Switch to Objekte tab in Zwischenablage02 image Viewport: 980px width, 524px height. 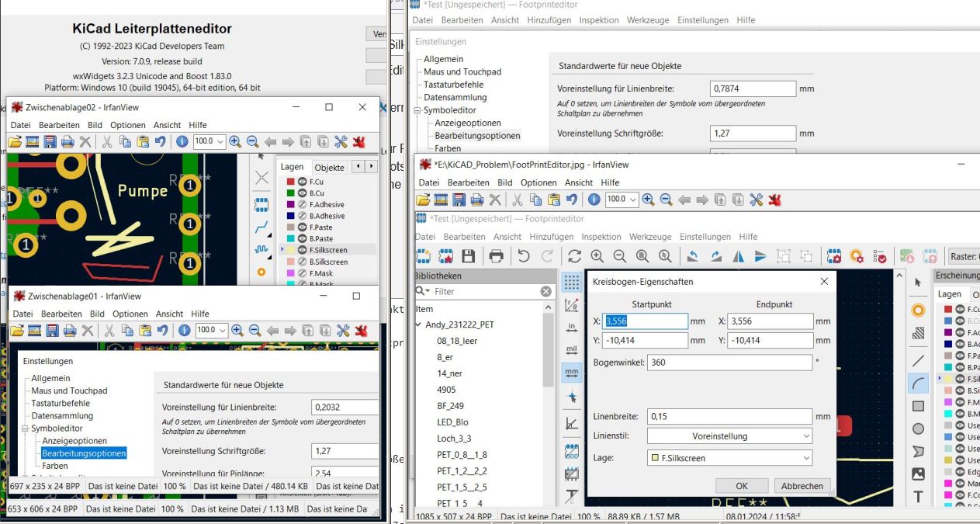pos(330,168)
